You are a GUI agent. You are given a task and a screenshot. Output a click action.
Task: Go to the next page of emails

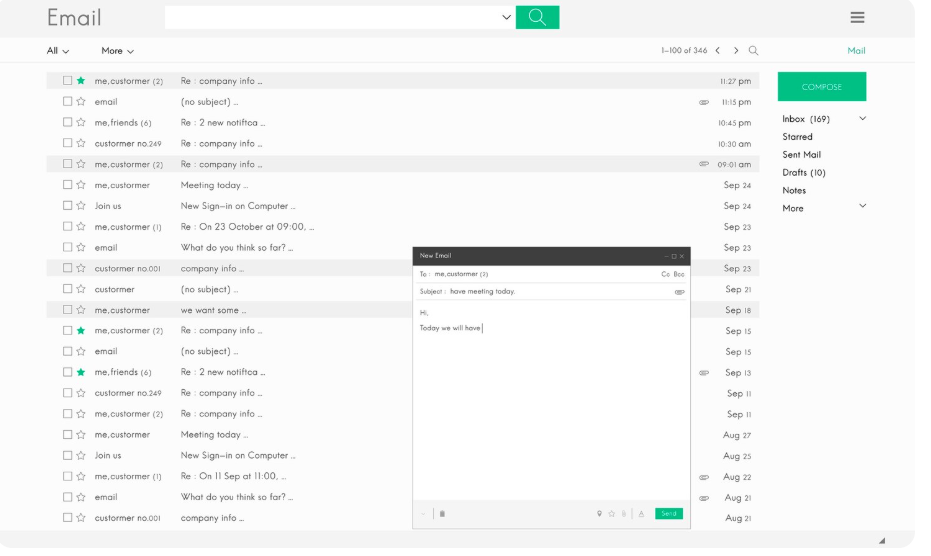coord(736,51)
